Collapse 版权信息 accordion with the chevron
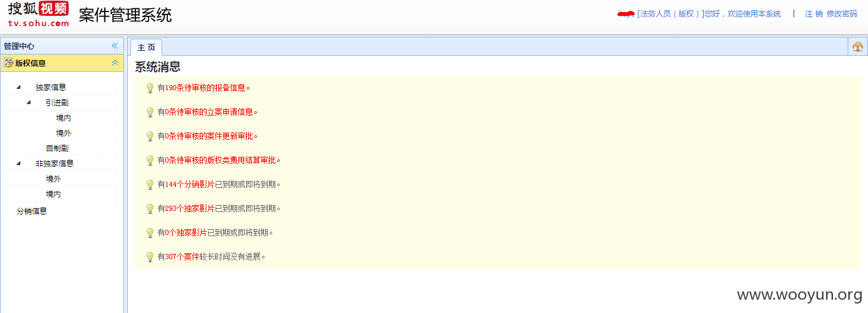868x313 pixels. click(x=114, y=63)
